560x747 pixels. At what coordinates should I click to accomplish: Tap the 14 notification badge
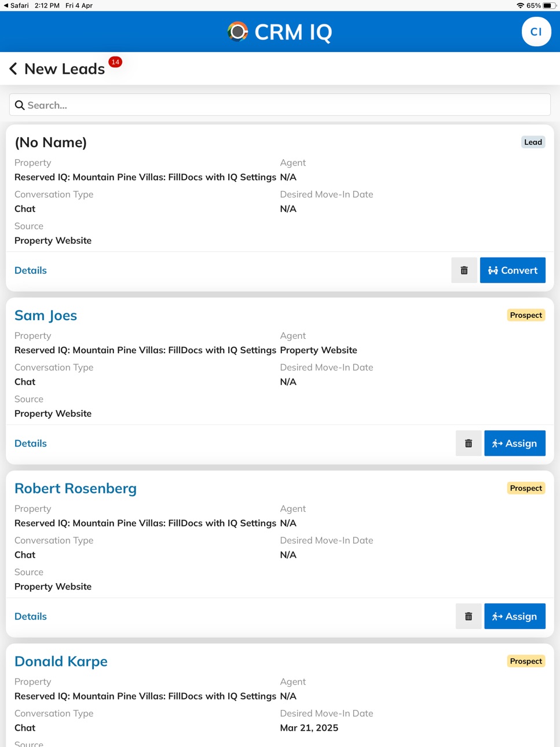click(115, 62)
